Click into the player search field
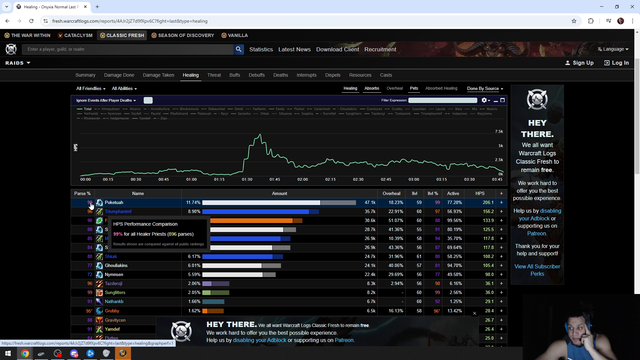 [x=128, y=49]
